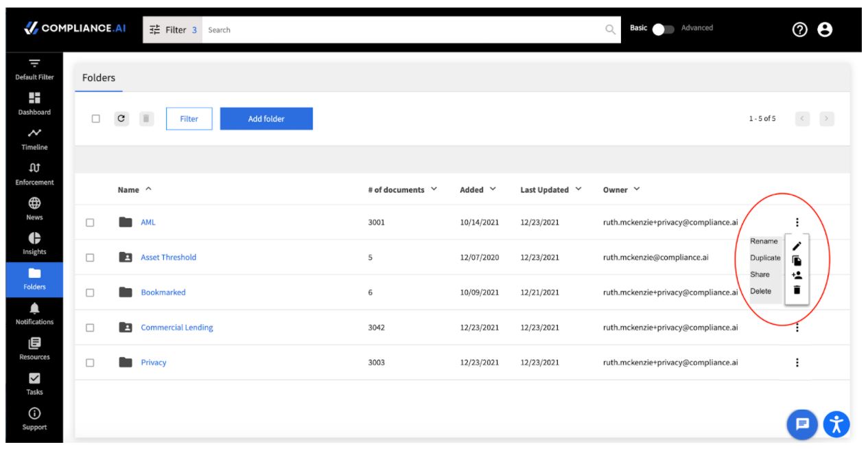Open the help question mark icon
Screen dimensions: 868x449
[799, 30]
